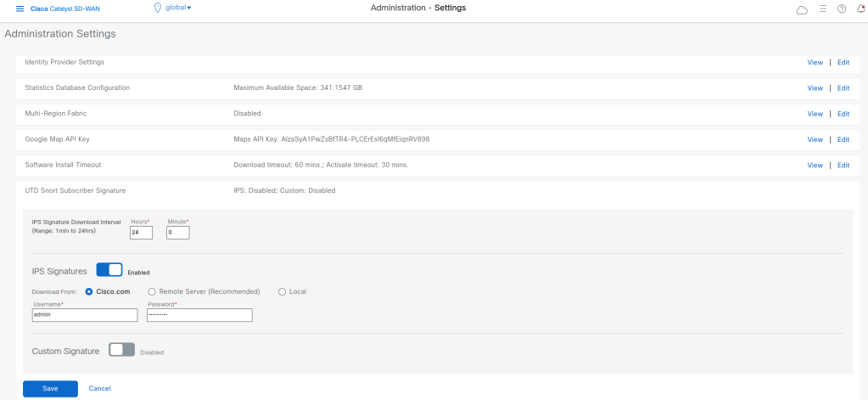Click the Username input field
This screenshot has height=400, width=868.
[84, 315]
